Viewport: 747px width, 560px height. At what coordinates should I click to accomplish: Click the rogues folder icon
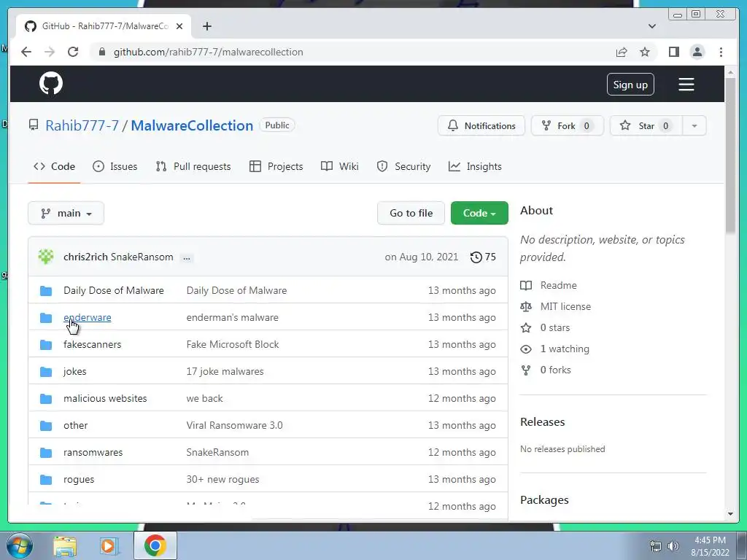[x=46, y=480]
